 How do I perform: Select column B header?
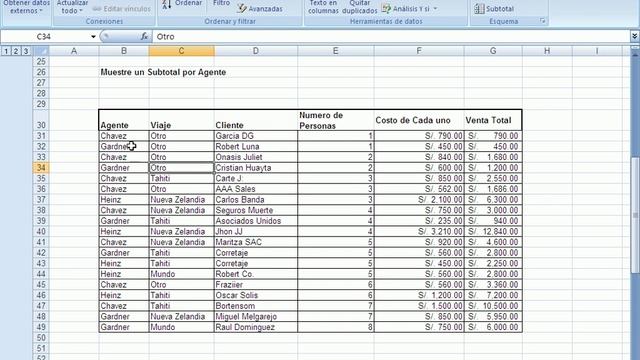(124, 51)
